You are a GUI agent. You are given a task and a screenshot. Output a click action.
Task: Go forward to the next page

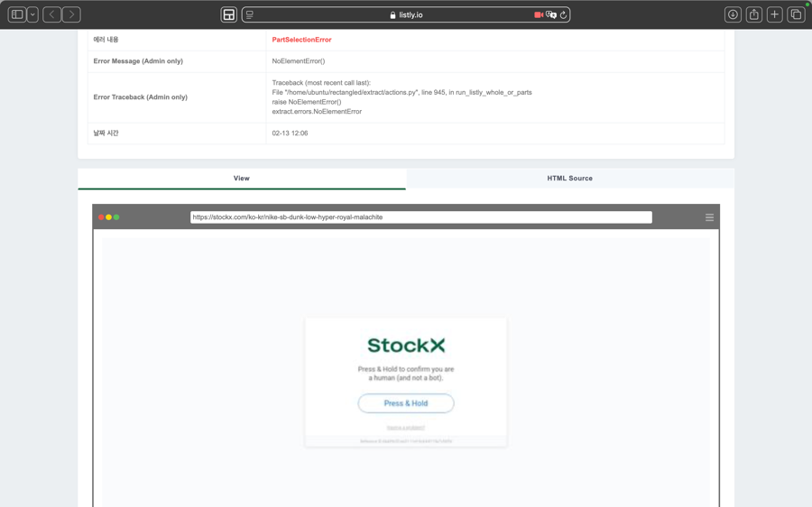pos(71,14)
